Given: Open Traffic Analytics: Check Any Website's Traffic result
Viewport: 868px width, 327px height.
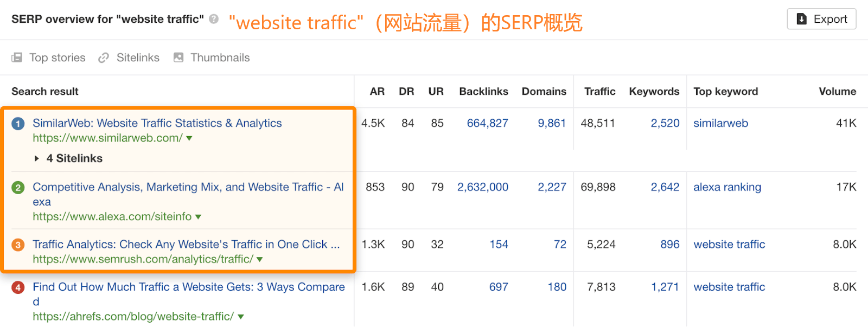Looking at the screenshot, I should 186,244.
